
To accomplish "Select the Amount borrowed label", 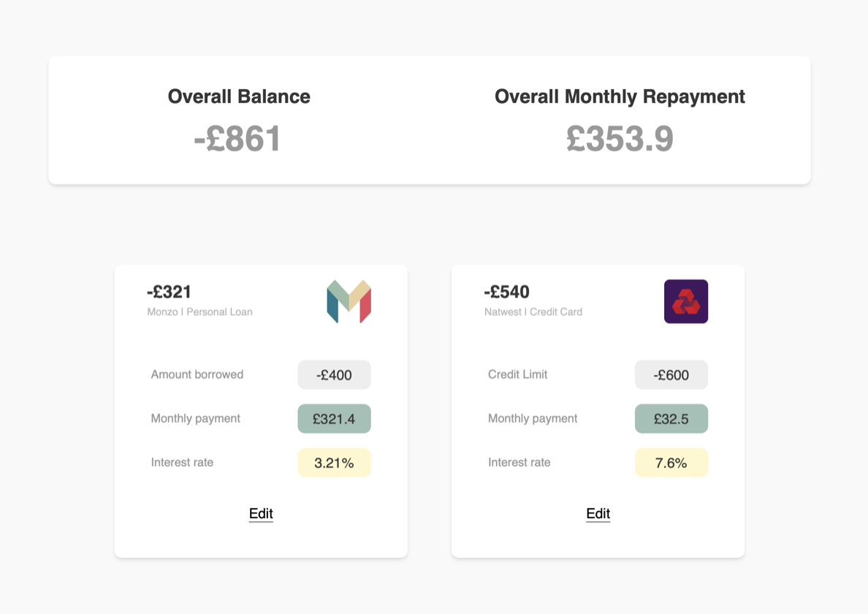I will (197, 374).
